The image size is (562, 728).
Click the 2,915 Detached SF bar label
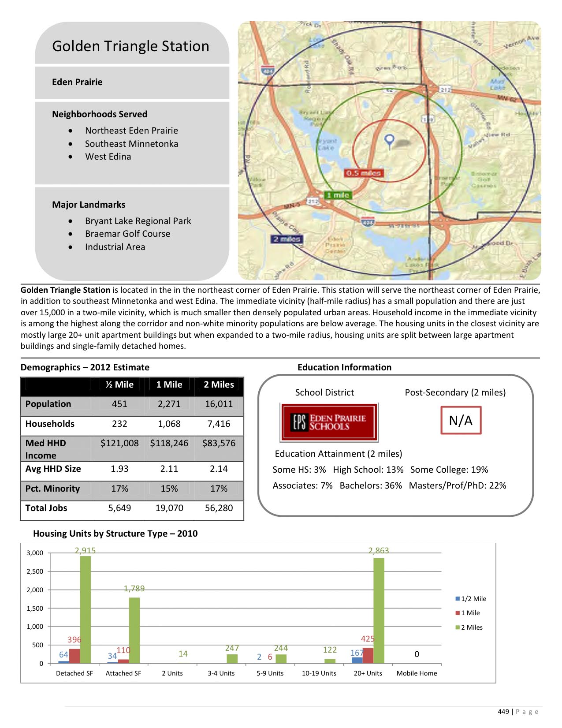[x=85, y=550]
